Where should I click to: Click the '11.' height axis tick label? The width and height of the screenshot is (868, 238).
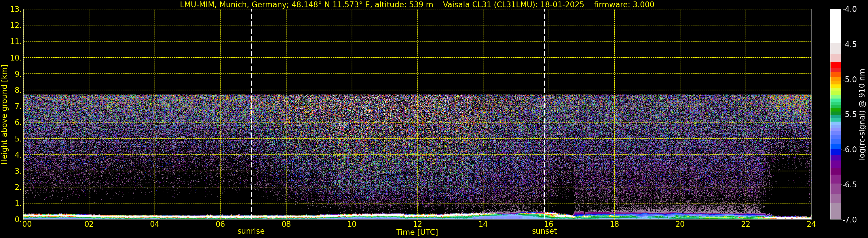pos(16,42)
